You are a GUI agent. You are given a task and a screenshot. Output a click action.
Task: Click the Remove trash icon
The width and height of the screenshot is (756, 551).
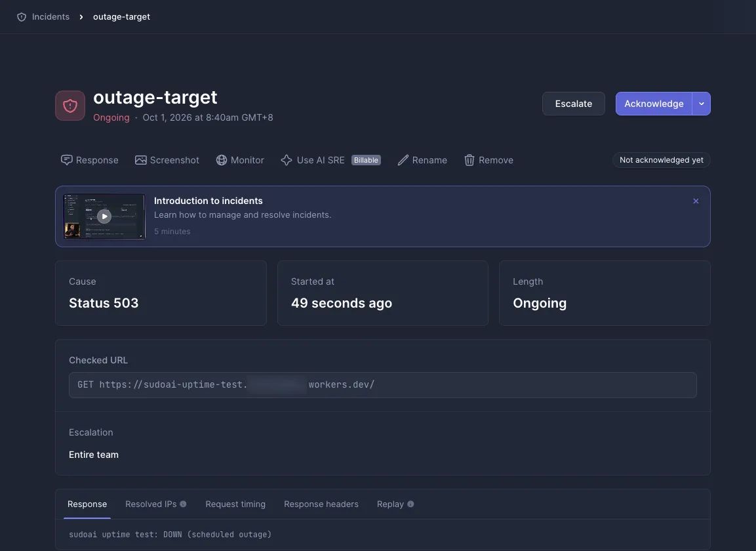[x=469, y=160]
